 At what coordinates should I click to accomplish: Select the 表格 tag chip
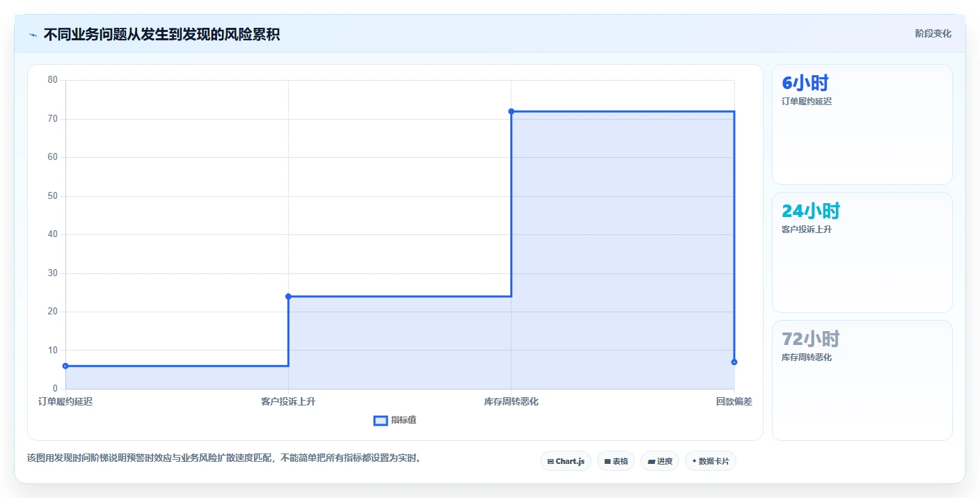pyautogui.click(x=616, y=461)
